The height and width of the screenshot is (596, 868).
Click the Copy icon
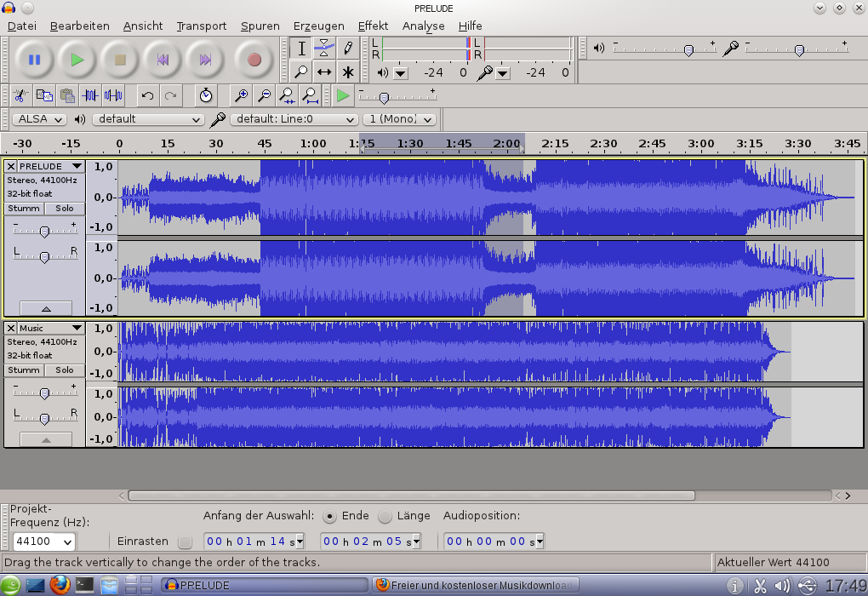click(x=43, y=96)
